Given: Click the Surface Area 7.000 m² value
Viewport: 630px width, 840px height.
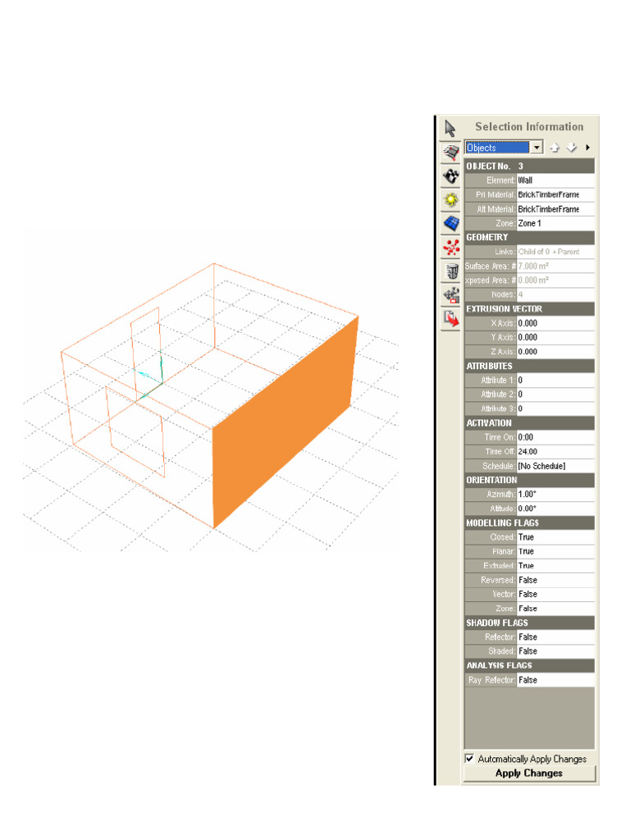Looking at the screenshot, I should click(555, 267).
